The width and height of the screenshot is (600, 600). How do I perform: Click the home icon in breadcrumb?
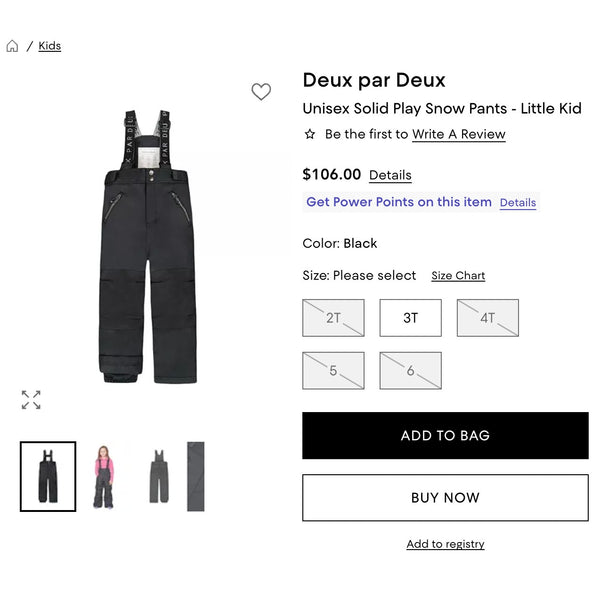(12, 46)
